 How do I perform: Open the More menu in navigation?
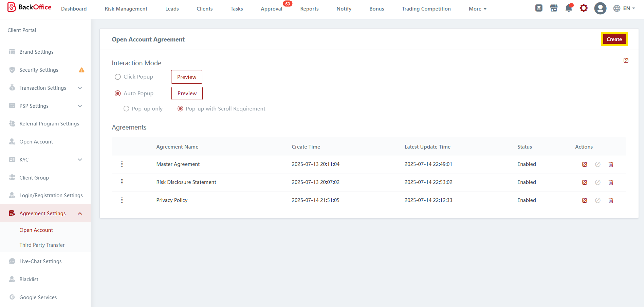477,9
